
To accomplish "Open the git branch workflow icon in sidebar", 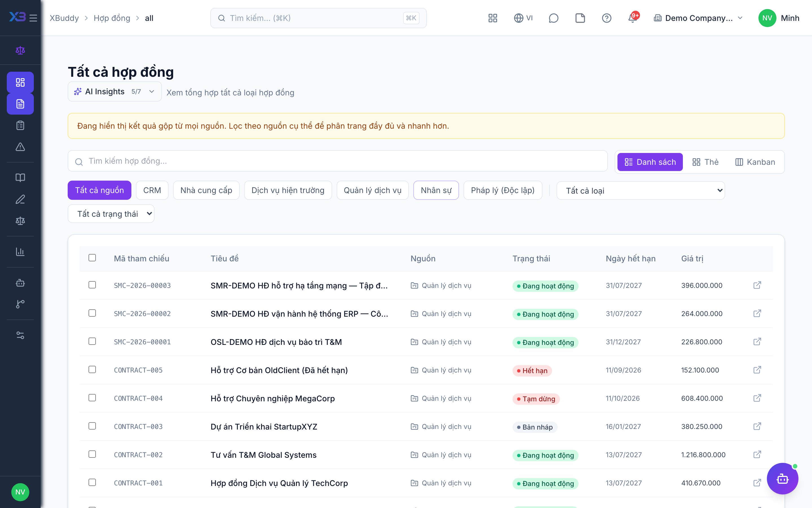I will pyautogui.click(x=20, y=304).
